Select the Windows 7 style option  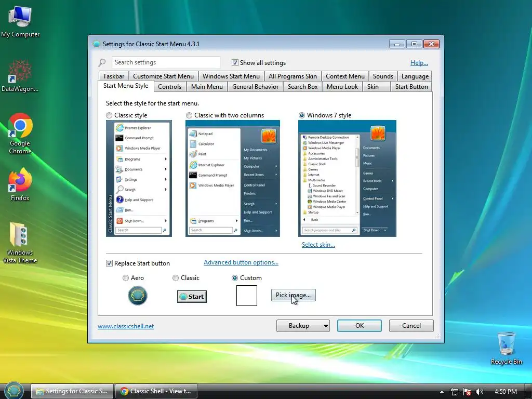[x=302, y=115]
